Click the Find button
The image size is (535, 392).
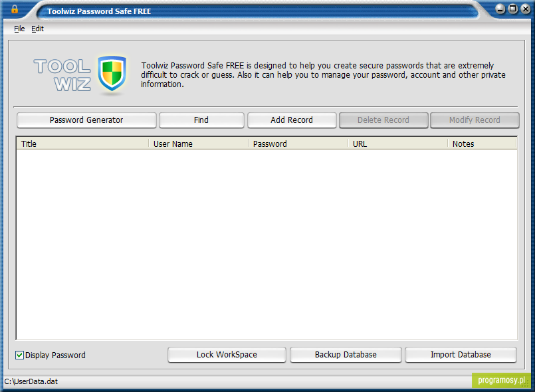[x=201, y=120]
